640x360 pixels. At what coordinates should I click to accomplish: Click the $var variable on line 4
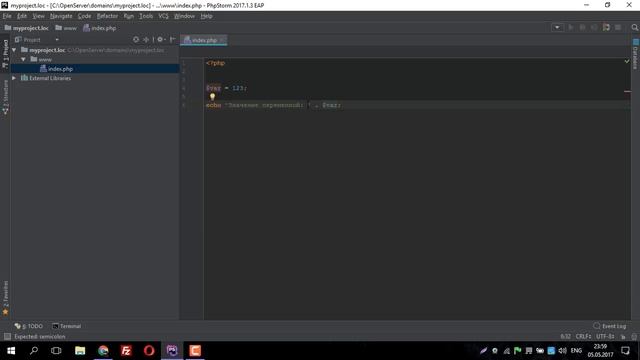tap(213, 88)
